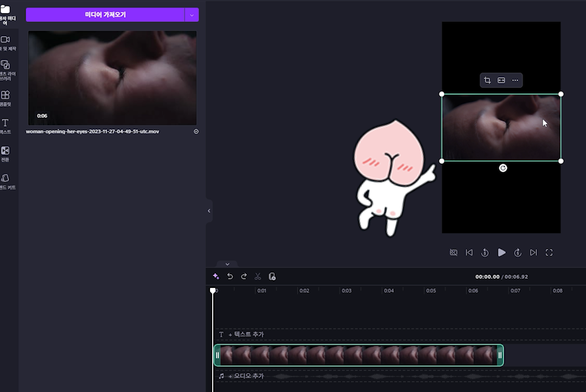Redo the last action
The height and width of the screenshot is (392, 586).
244,277
